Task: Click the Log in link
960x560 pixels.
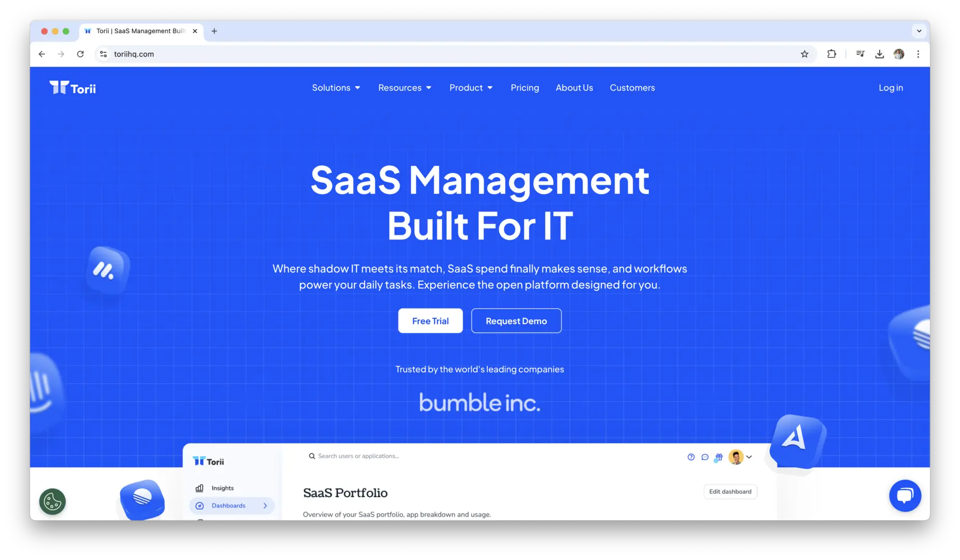Action: pyautogui.click(x=890, y=88)
